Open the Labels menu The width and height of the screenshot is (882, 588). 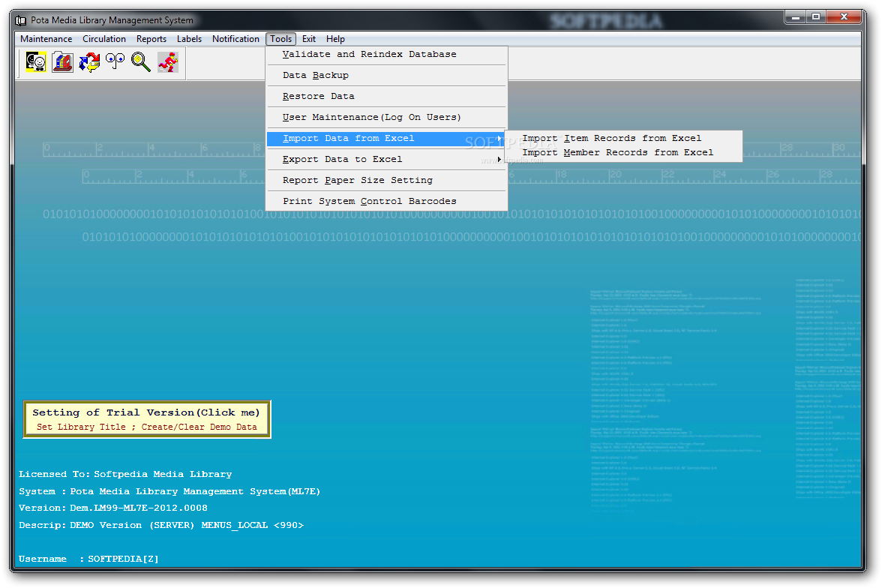[189, 39]
